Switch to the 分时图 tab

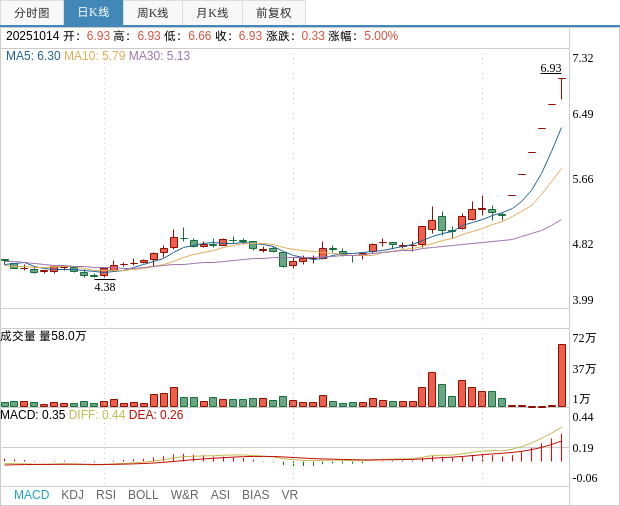point(32,13)
